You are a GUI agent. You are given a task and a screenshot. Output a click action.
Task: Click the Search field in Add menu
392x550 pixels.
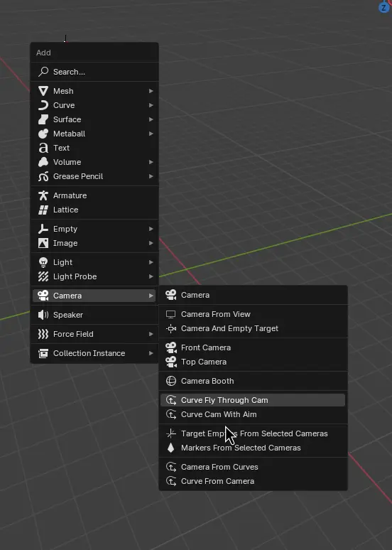coord(94,72)
